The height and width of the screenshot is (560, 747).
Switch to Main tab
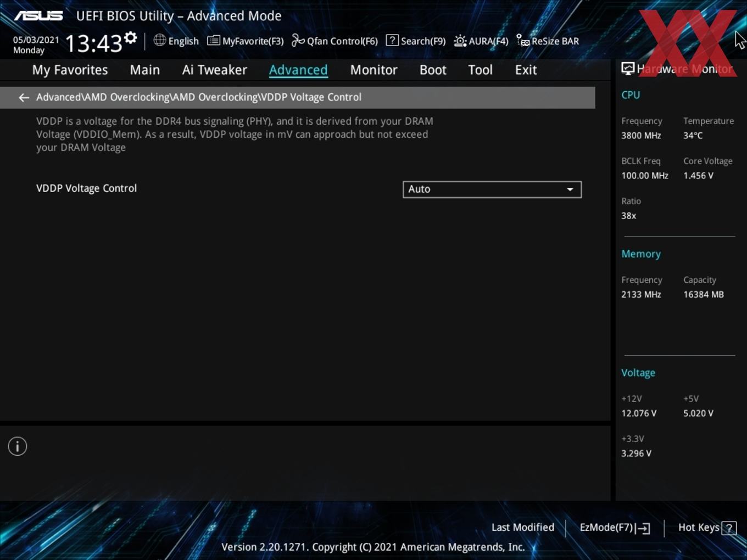[145, 70]
